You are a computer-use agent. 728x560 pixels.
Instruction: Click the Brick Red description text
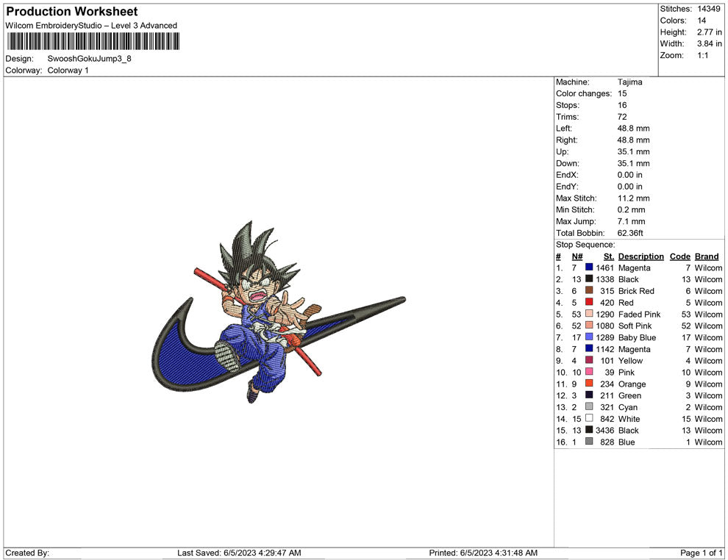(636, 291)
